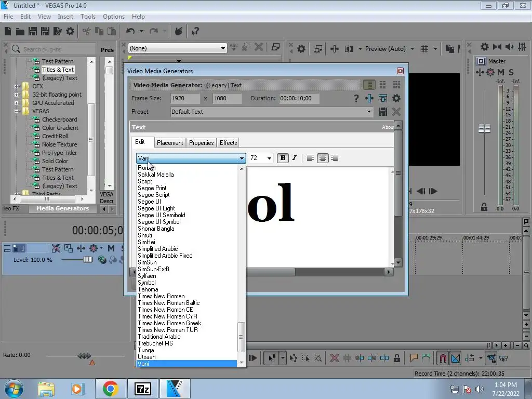The image size is (532, 399).
Task: Set text alignment to center
Action: pyautogui.click(x=322, y=158)
